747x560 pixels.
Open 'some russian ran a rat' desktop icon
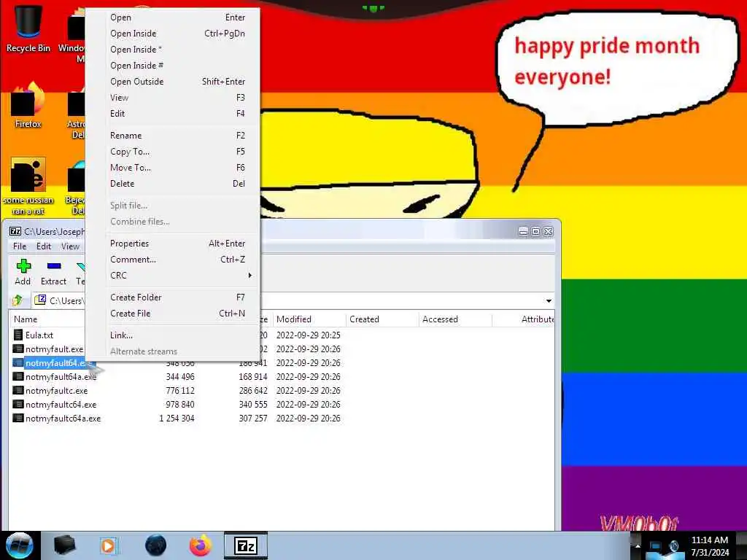point(28,186)
